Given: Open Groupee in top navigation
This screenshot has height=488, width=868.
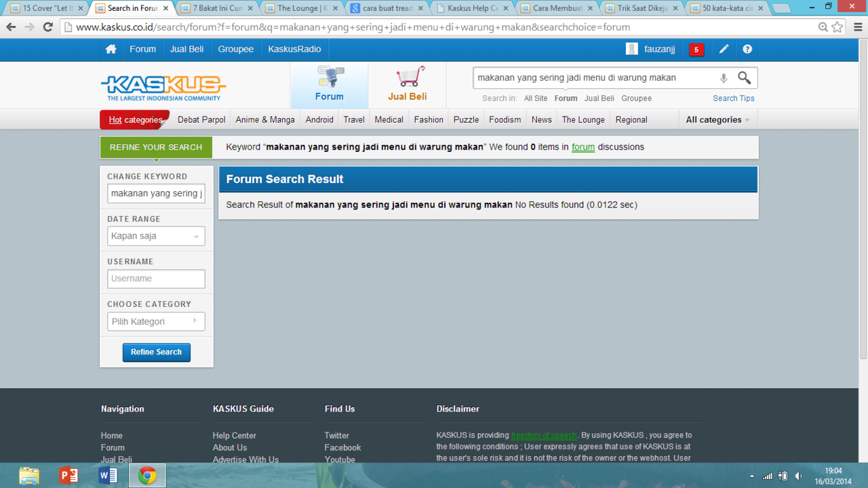Looking at the screenshot, I should point(236,49).
